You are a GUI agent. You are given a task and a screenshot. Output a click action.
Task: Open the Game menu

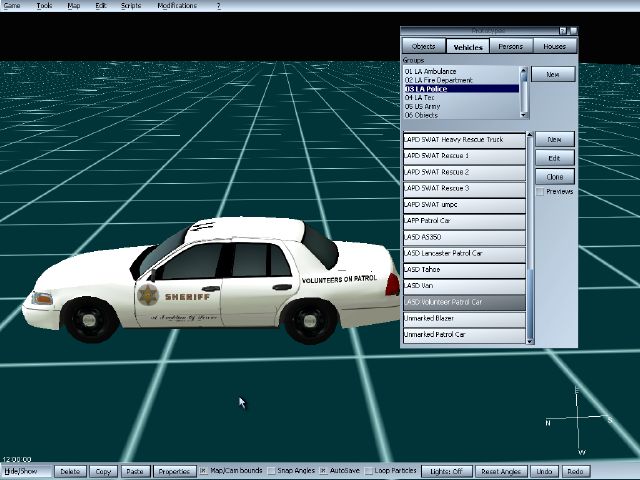[11, 6]
